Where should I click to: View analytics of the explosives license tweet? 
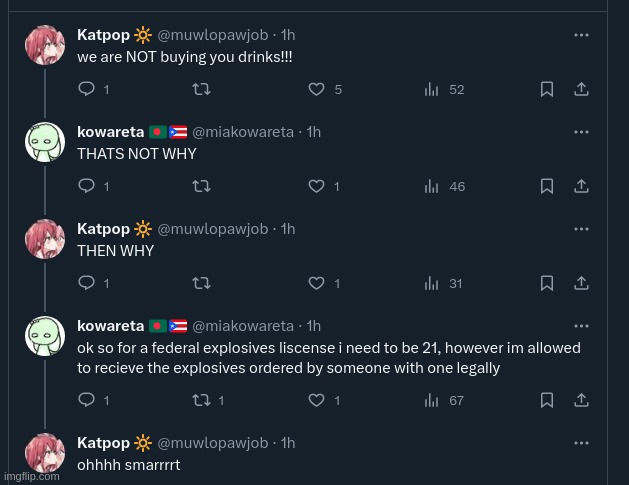click(432, 400)
